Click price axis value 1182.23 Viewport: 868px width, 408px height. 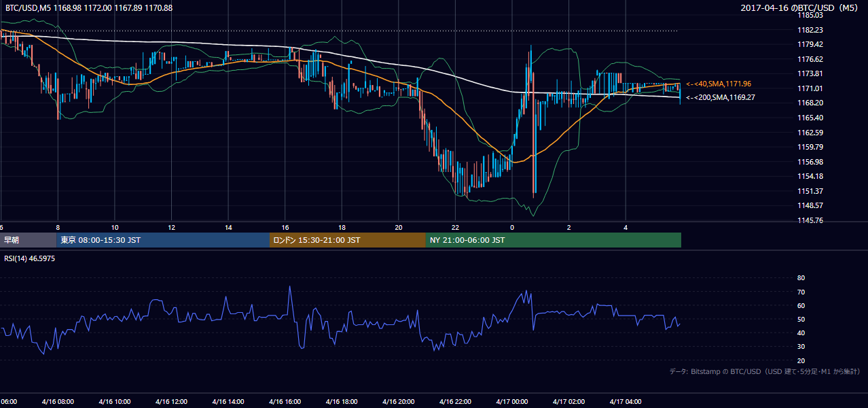pos(810,30)
